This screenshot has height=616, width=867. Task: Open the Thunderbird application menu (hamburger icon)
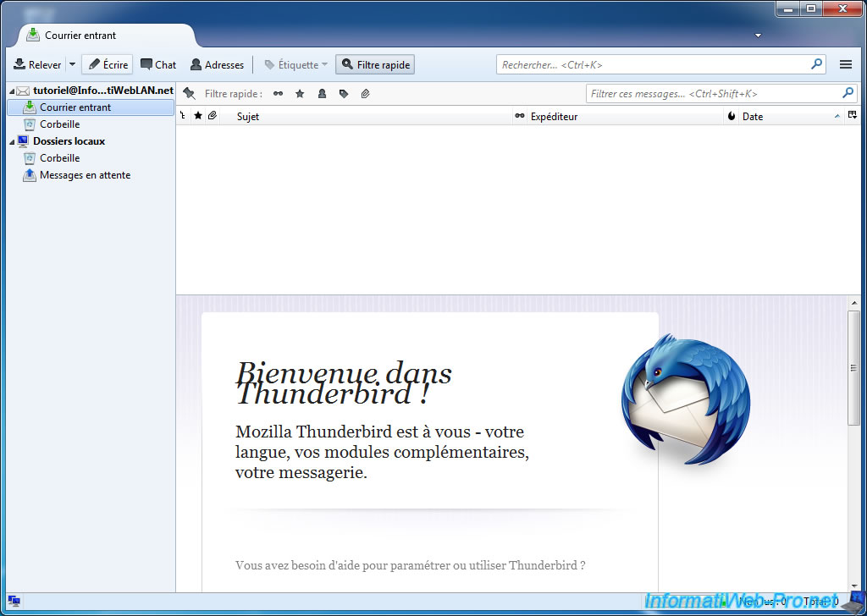tap(846, 64)
